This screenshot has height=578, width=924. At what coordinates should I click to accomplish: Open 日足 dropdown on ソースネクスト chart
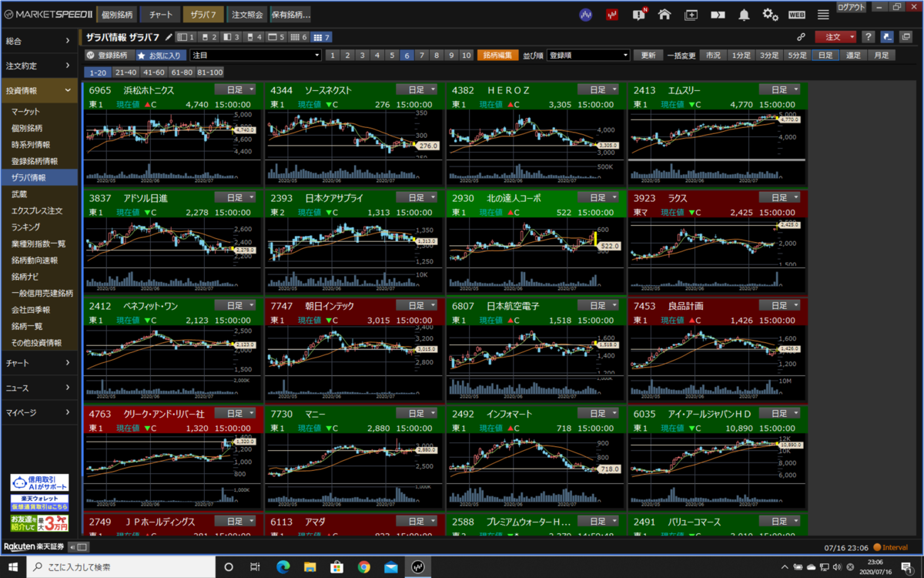(x=417, y=90)
